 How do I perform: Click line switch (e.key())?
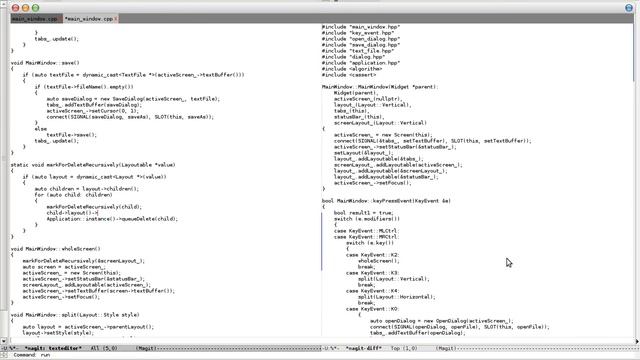[x=370, y=243]
